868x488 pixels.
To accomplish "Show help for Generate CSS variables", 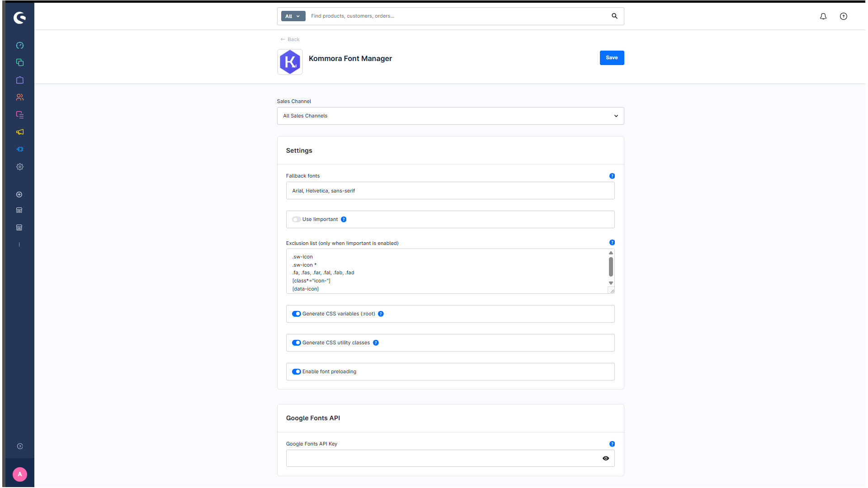I will 381,314.
